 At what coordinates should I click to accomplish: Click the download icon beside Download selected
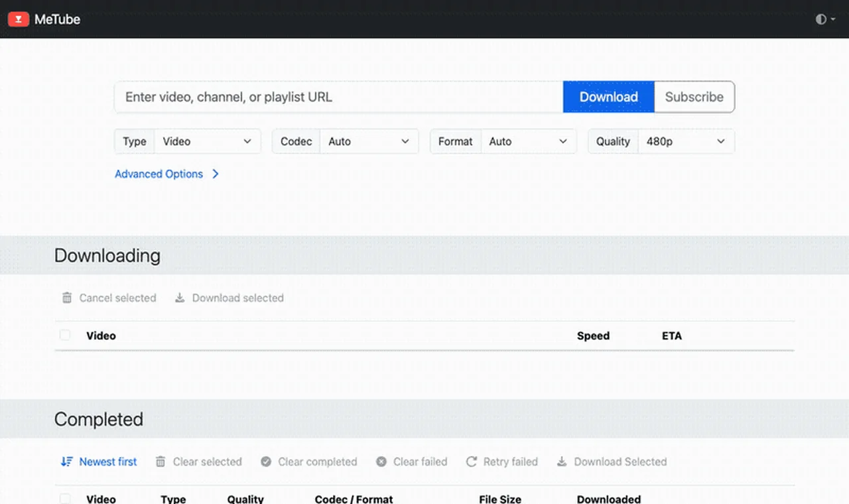[x=180, y=298]
